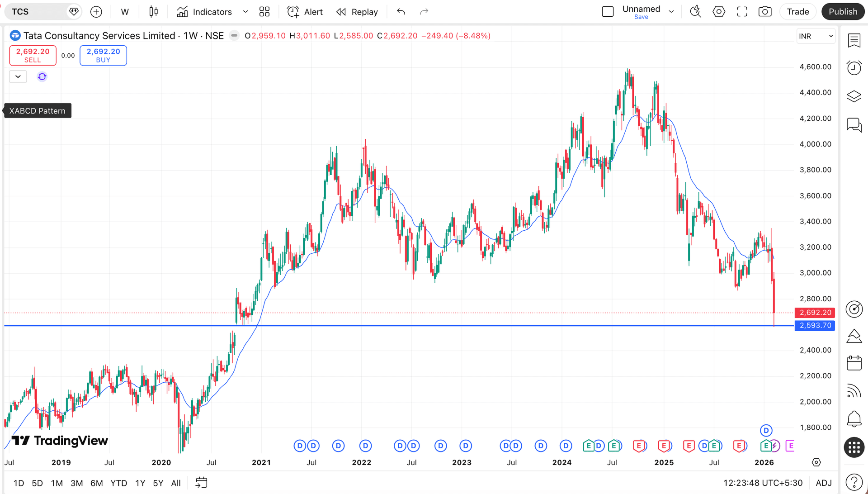Collapse the legend chevron below SELL
Screen dimensions: 868x494
pos(18,76)
